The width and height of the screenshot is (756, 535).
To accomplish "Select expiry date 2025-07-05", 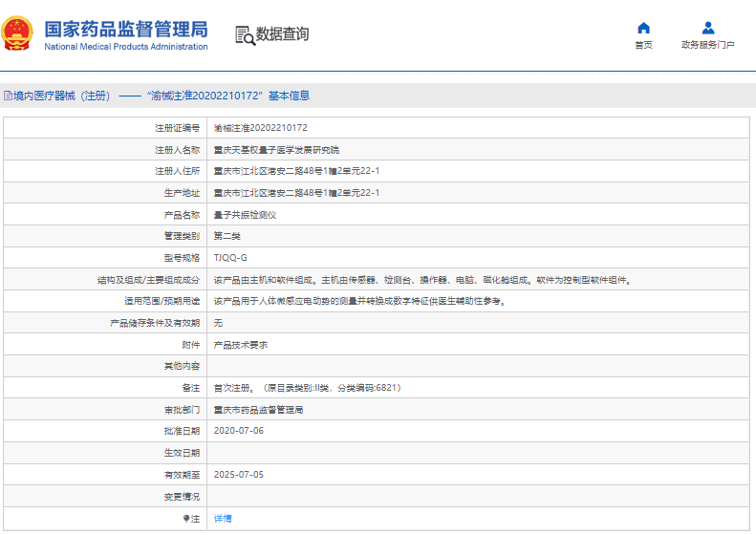I will pyautogui.click(x=239, y=475).
